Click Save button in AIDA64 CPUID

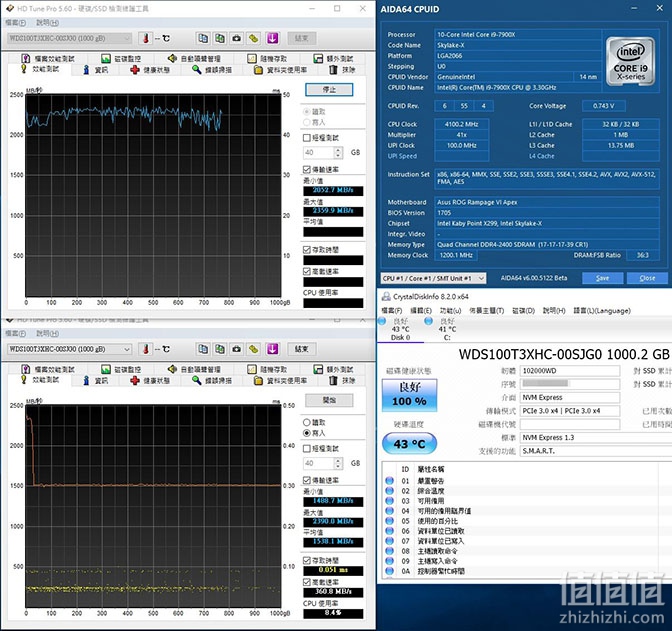tap(602, 278)
